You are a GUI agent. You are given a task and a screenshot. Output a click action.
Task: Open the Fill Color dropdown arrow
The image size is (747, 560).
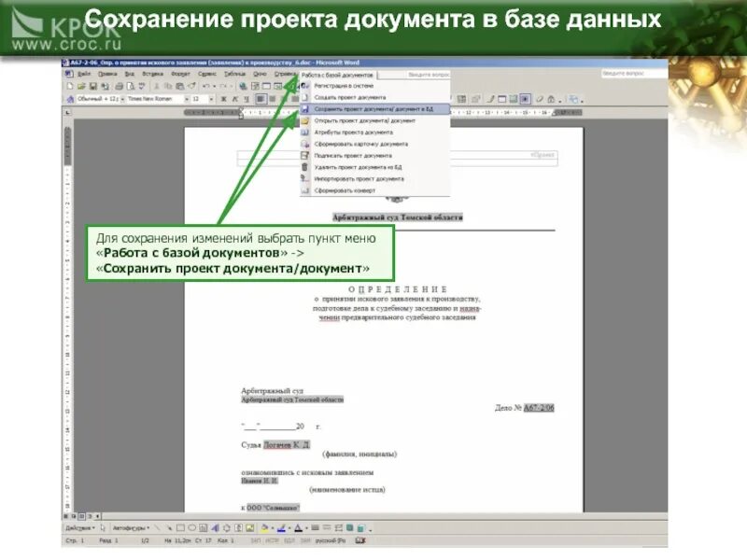pyautogui.click(x=273, y=527)
